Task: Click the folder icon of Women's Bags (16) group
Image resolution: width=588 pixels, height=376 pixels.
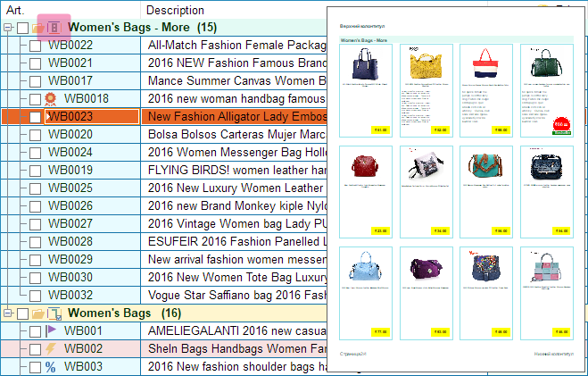Action: (x=37, y=313)
